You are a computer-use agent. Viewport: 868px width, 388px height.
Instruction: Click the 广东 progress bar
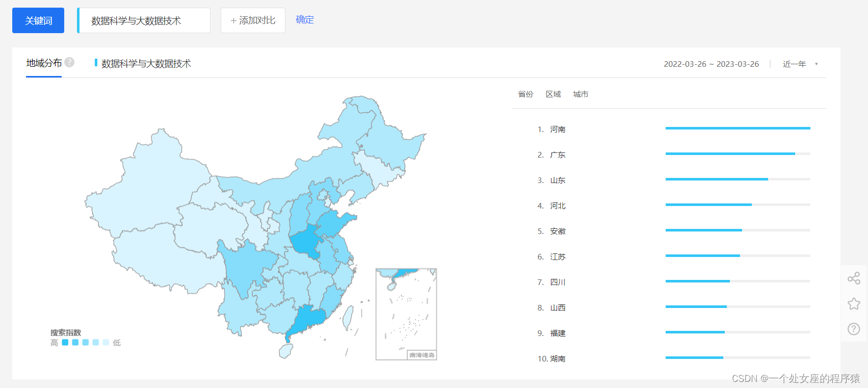click(x=738, y=153)
